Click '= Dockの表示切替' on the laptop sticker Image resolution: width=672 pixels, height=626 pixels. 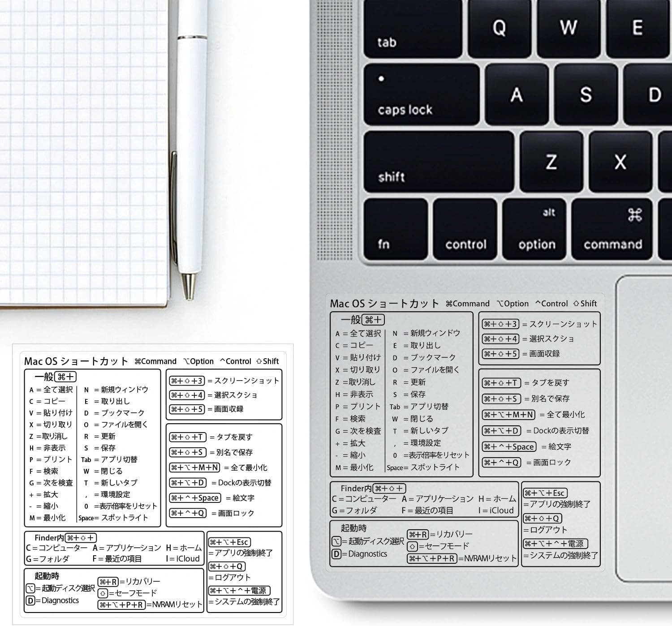pos(557,431)
